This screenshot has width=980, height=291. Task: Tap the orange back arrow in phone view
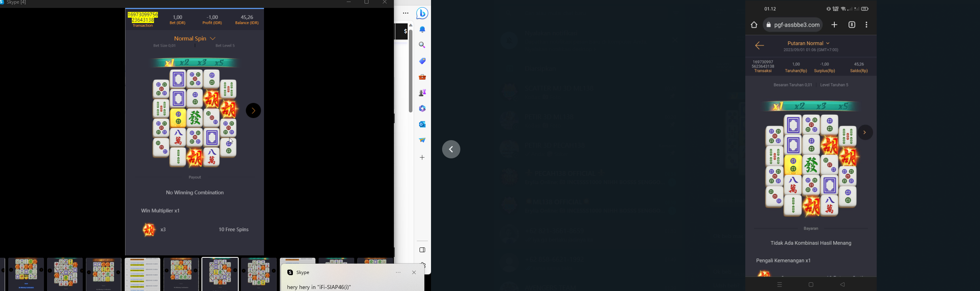point(759,46)
